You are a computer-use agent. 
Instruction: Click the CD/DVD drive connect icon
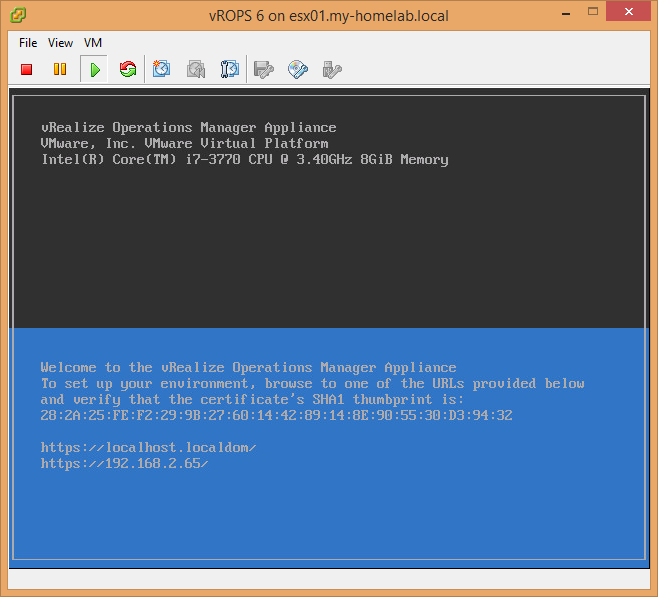click(298, 69)
